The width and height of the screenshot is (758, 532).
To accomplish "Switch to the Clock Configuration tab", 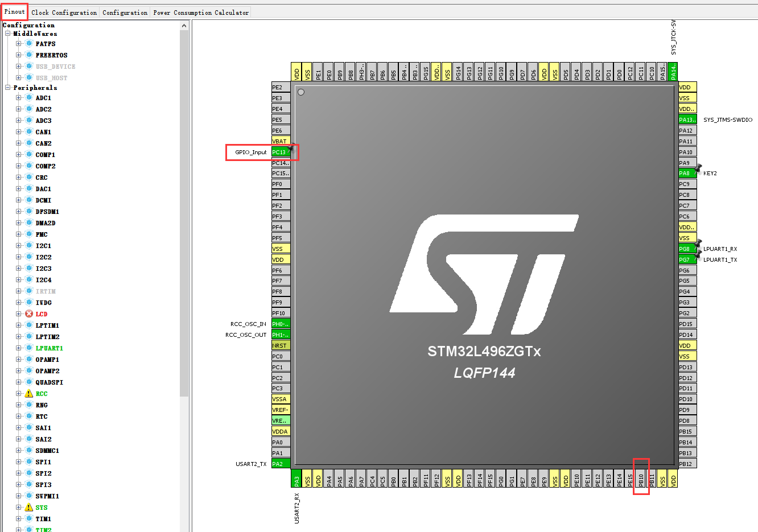I will pos(64,11).
